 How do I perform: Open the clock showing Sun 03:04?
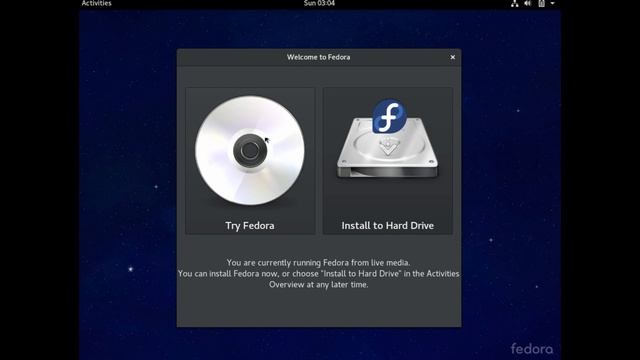[x=319, y=3]
